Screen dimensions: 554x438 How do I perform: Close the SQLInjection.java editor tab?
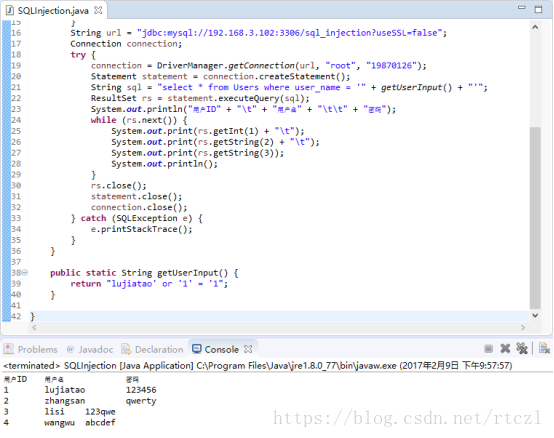point(98,11)
